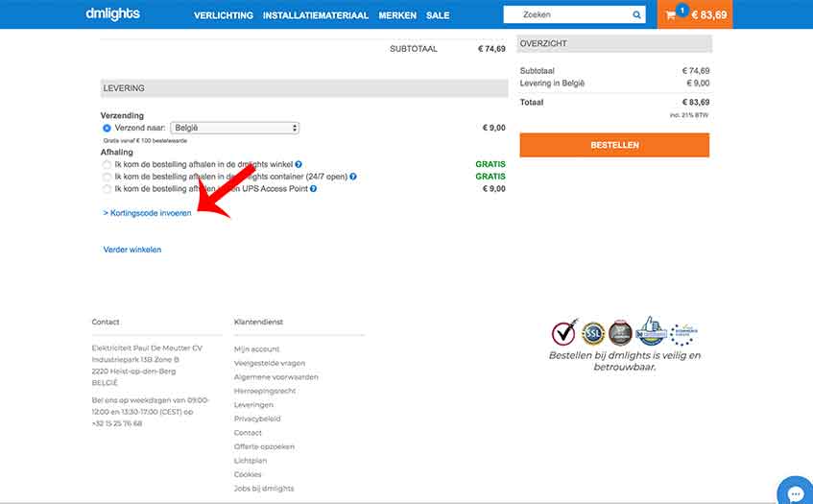Choose pickup at UPS Access Point
Viewport: 813px width, 504px height.
click(107, 189)
